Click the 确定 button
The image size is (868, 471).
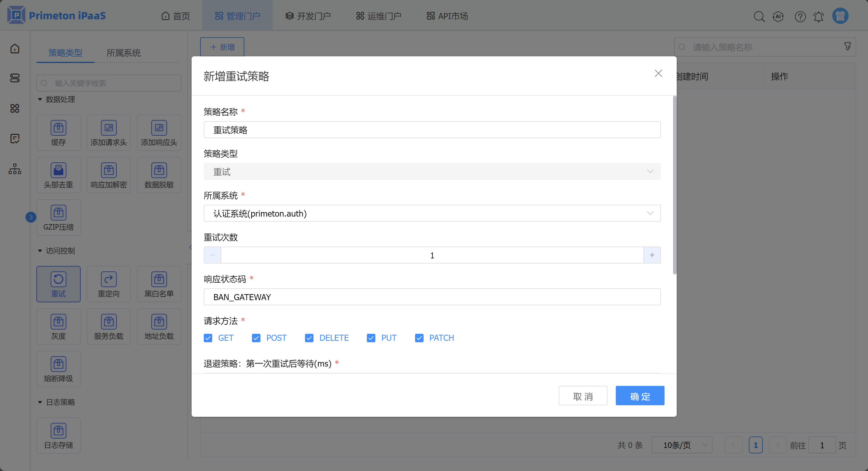coord(639,396)
